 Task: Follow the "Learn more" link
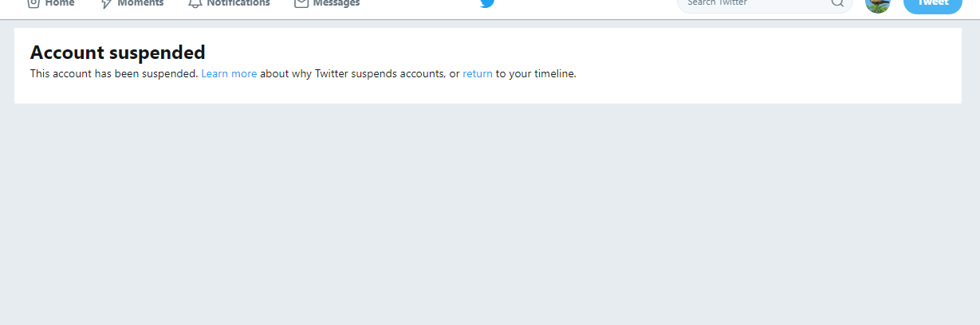pos(229,74)
